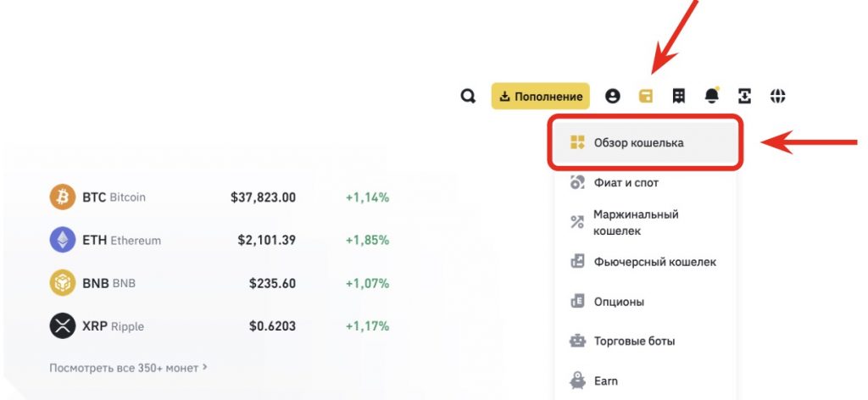Image resolution: width=868 pixels, height=400 pixels.
Task: Click the download app icon
Action: coord(745,97)
